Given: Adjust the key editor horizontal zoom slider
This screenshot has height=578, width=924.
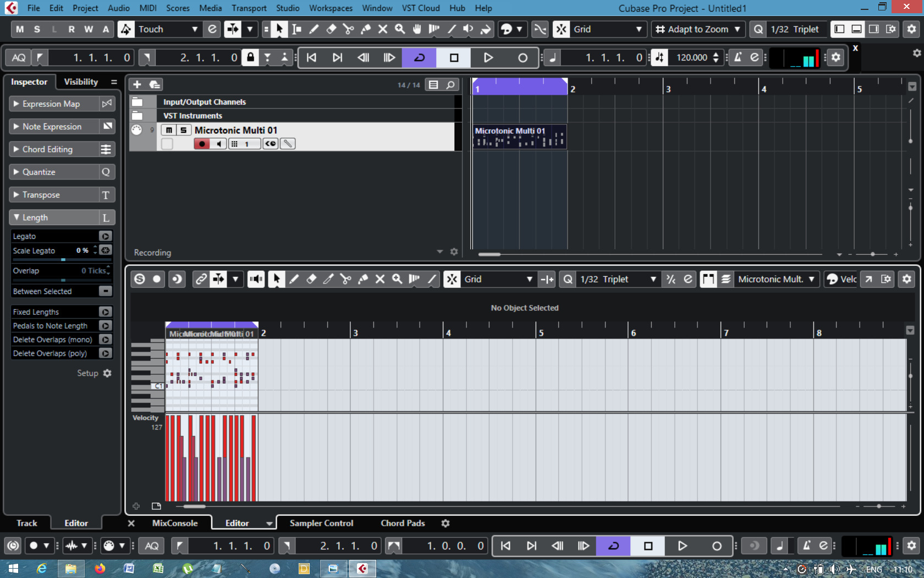Looking at the screenshot, I should (879, 506).
